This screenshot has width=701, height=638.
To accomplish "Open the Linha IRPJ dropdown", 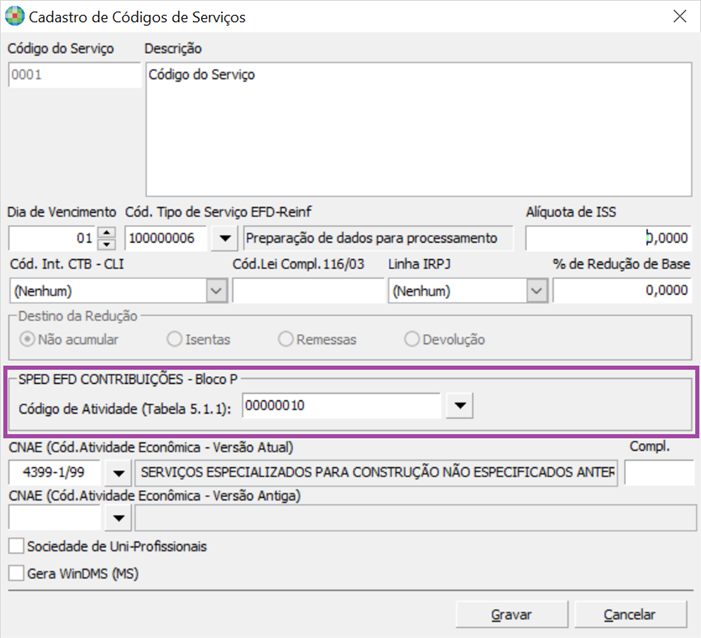I will [537, 291].
